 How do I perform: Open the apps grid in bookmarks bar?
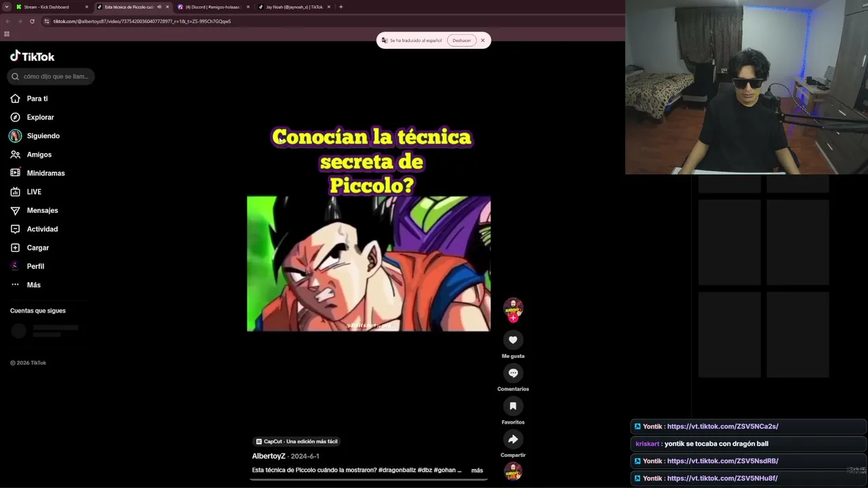pyautogui.click(x=7, y=34)
